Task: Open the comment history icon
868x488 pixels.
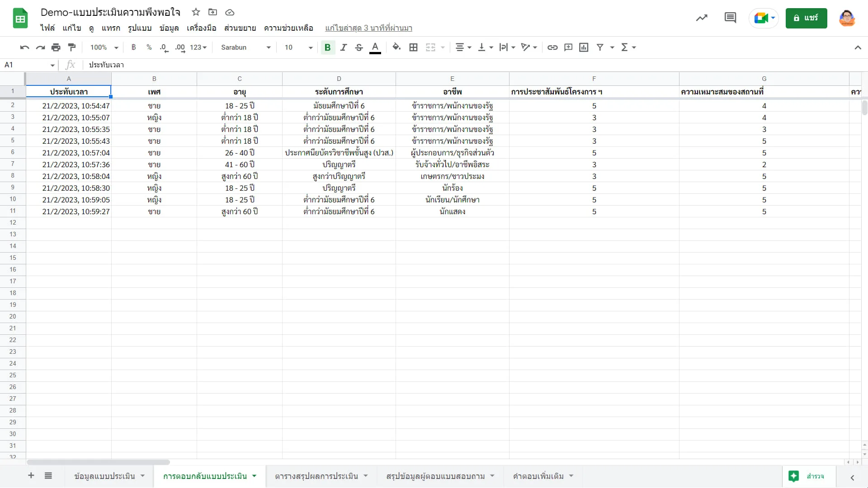Action: (x=730, y=18)
